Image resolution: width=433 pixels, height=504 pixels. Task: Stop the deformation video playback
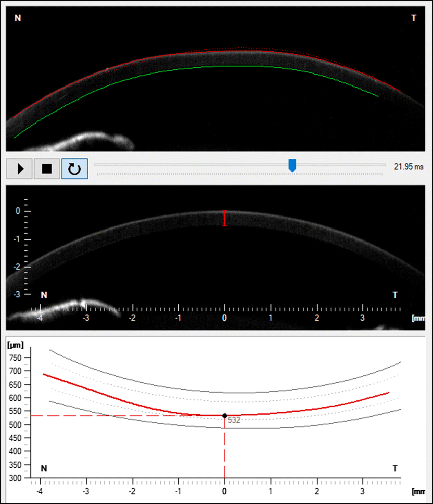click(47, 169)
